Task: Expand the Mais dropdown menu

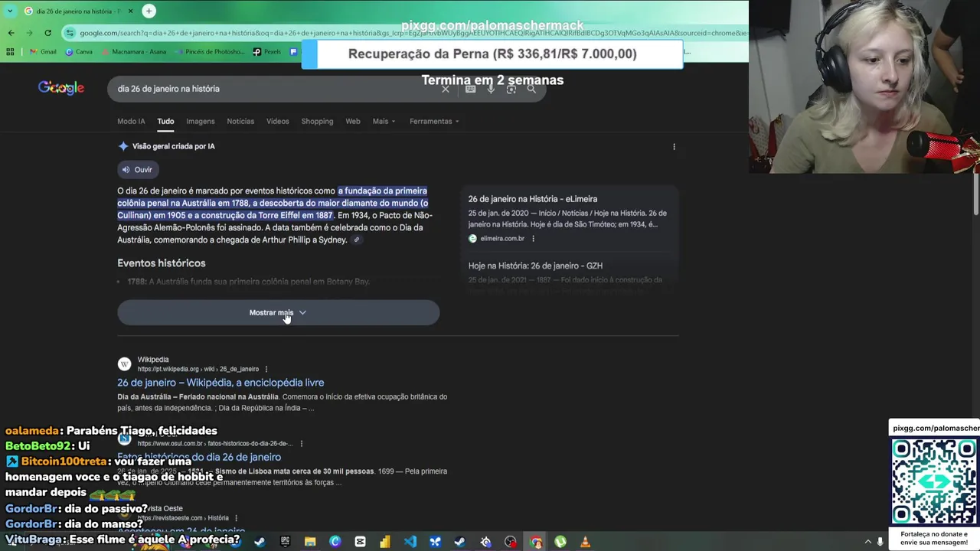Action: pos(384,121)
